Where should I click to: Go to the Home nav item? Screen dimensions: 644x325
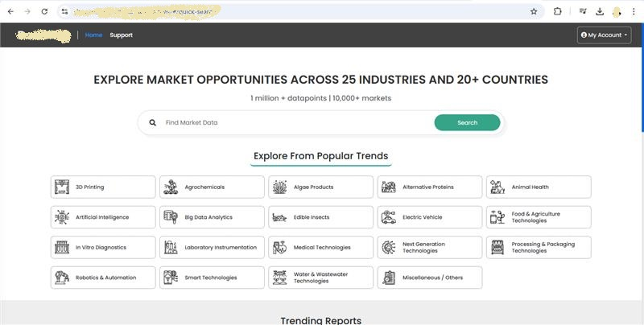(x=93, y=35)
